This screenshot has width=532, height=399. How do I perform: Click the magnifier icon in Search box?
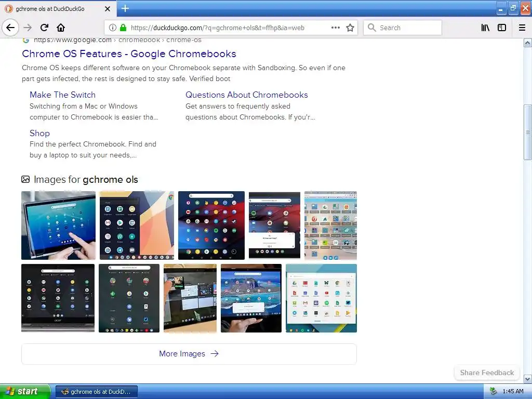(372, 28)
